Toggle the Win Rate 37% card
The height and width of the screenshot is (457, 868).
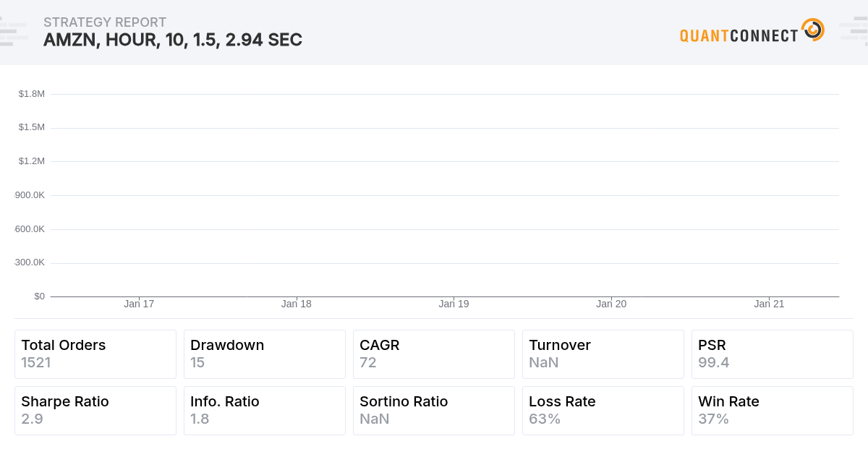pyautogui.click(x=772, y=410)
